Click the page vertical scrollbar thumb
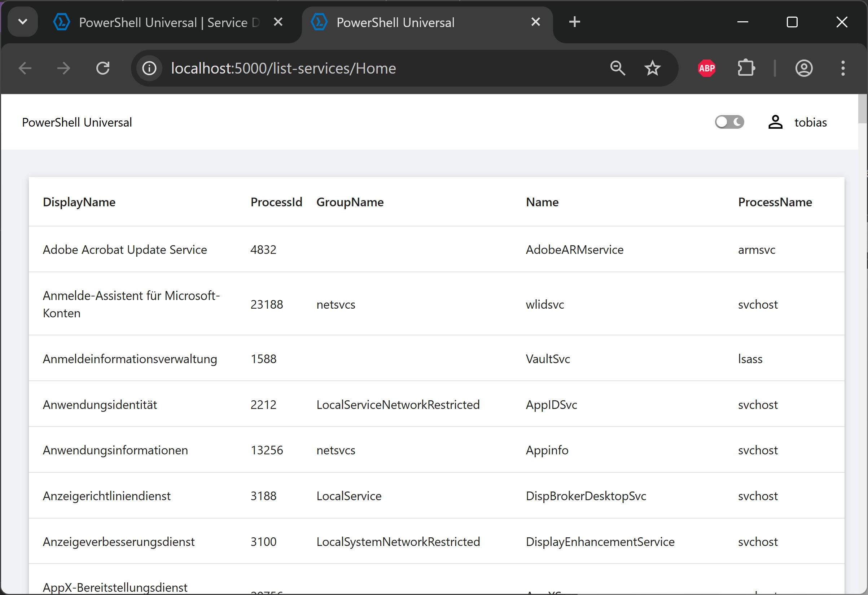The image size is (868, 595). click(x=863, y=108)
